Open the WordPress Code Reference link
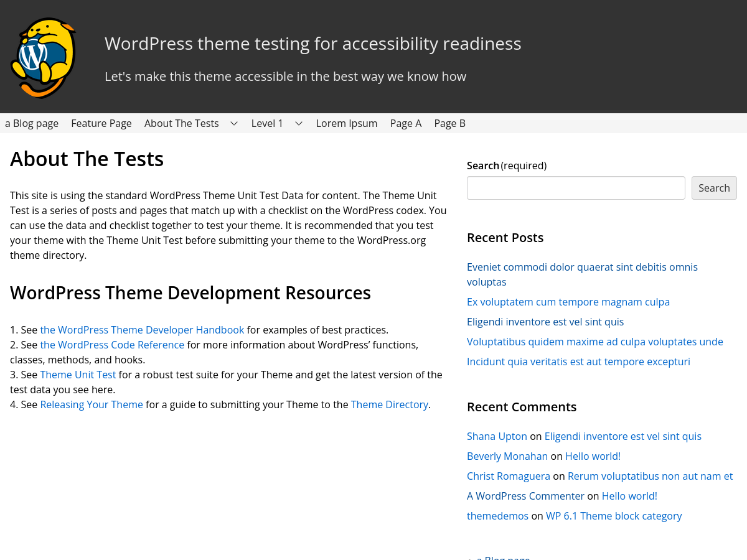 pyautogui.click(x=112, y=345)
